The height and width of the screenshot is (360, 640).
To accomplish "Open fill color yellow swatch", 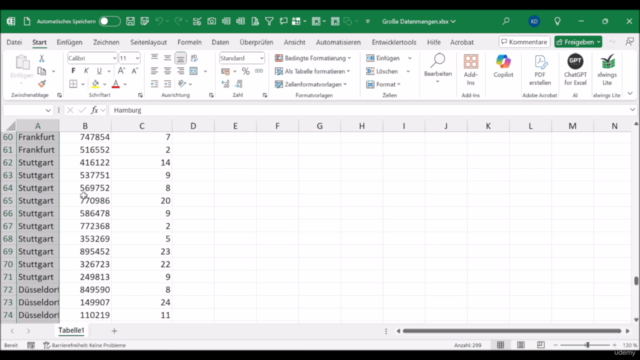I will pyautogui.click(x=96, y=84).
